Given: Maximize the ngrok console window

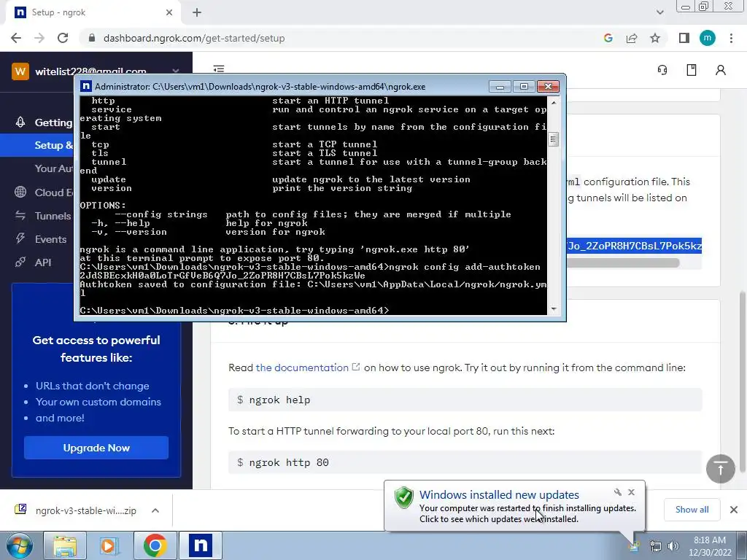Looking at the screenshot, I should (524, 86).
